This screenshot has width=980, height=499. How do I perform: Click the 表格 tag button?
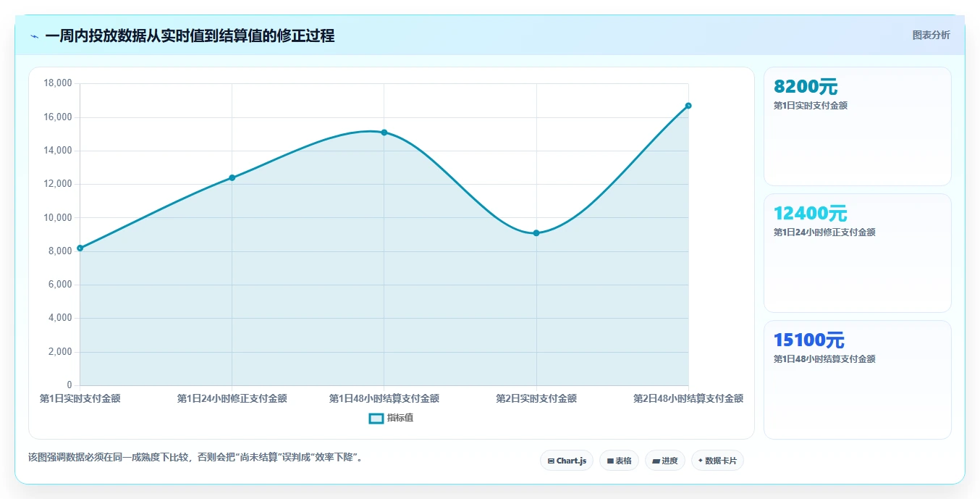point(619,461)
